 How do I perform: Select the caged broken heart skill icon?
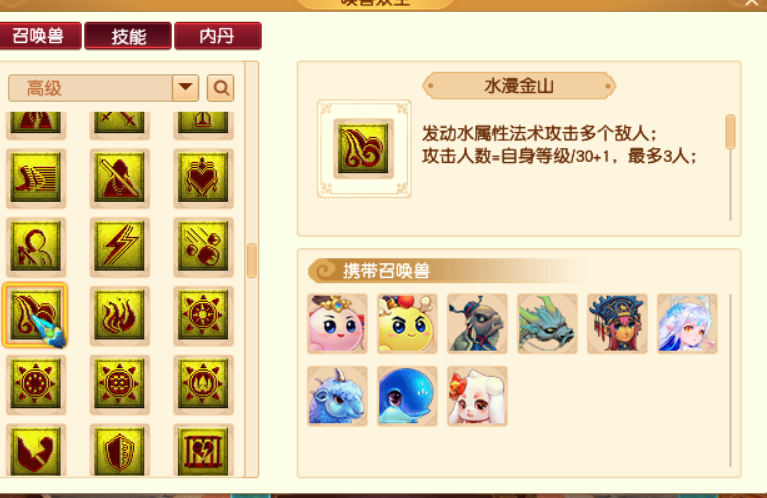203,451
